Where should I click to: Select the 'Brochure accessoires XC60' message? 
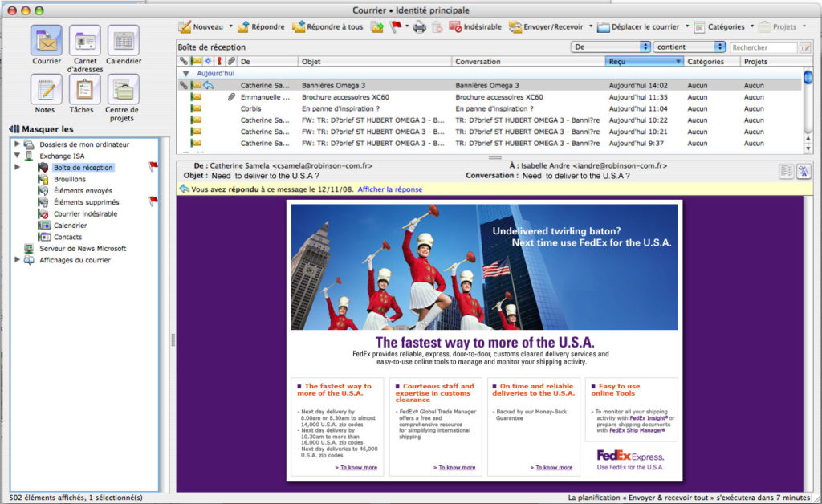[x=489, y=97]
